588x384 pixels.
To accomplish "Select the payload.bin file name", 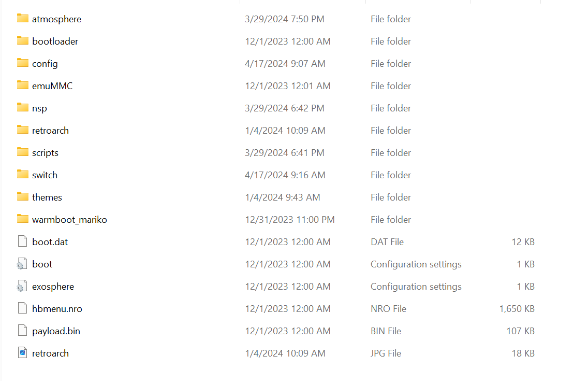I will coord(56,331).
